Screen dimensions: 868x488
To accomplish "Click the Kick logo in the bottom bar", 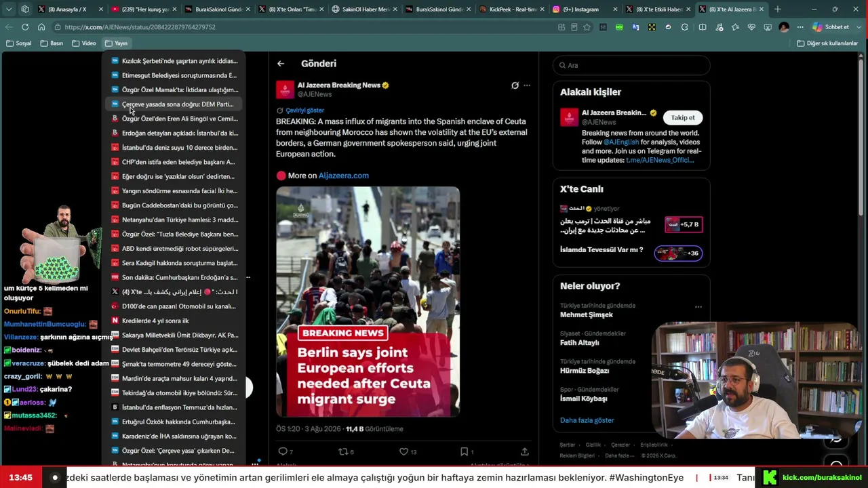I will 769,478.
